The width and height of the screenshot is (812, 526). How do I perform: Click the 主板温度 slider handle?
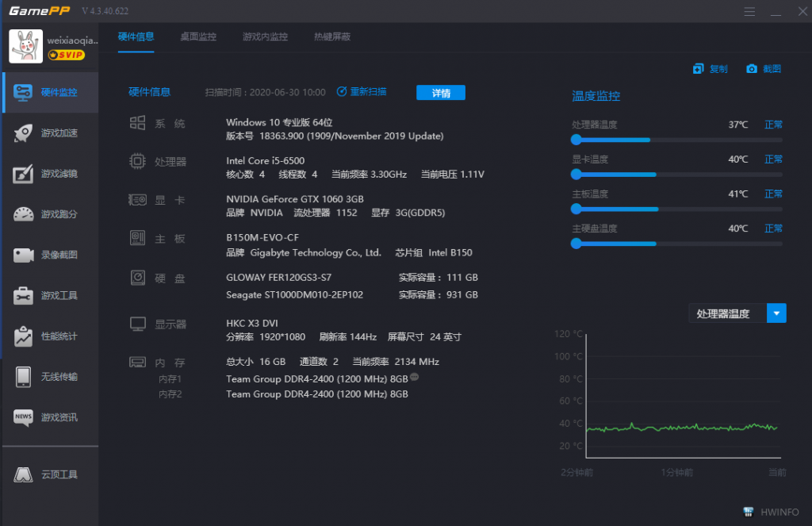point(576,209)
